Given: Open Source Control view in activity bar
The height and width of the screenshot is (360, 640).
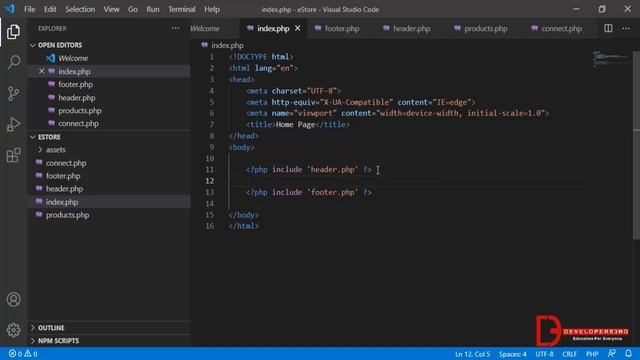Looking at the screenshot, I should [x=13, y=93].
